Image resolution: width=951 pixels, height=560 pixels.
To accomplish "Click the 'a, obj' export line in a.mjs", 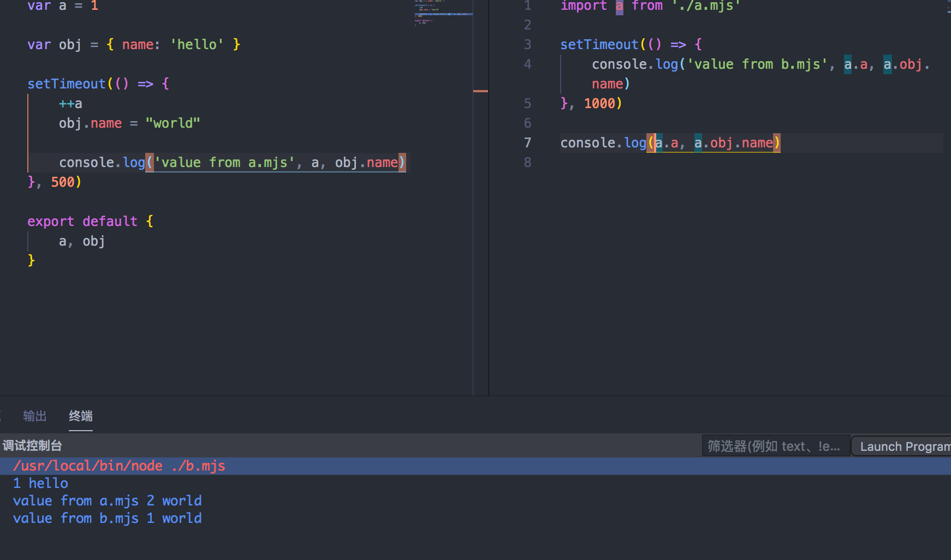I will pos(82,241).
